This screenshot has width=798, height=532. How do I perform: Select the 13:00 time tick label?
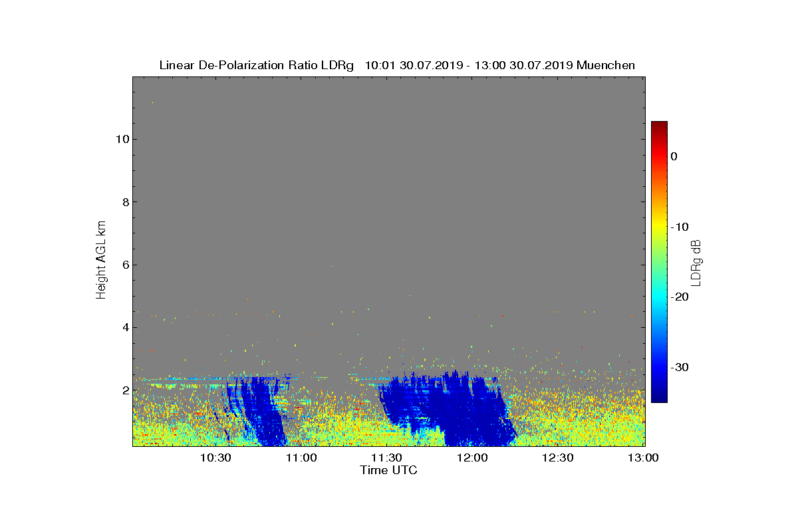(643, 458)
